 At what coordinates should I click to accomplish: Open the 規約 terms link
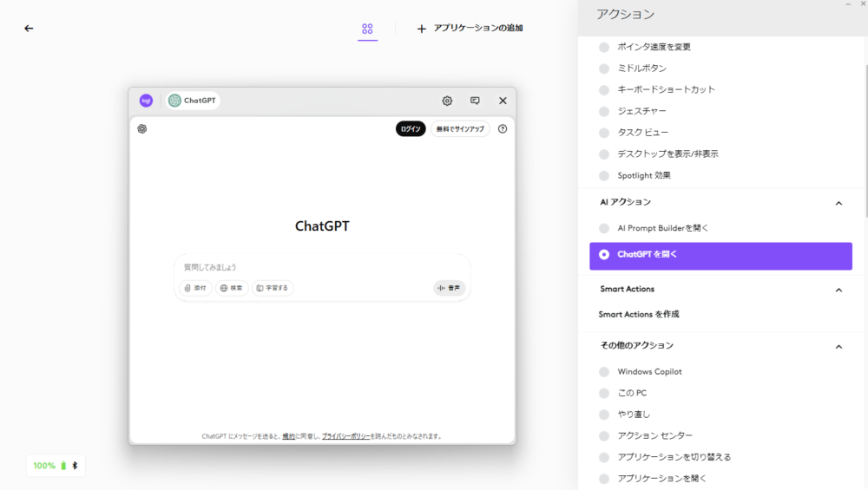[288, 436]
